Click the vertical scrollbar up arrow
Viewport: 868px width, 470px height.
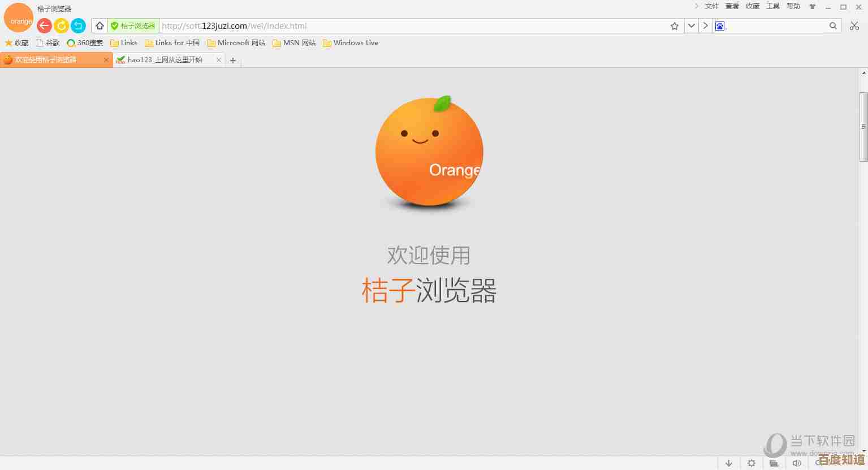pyautogui.click(x=863, y=72)
